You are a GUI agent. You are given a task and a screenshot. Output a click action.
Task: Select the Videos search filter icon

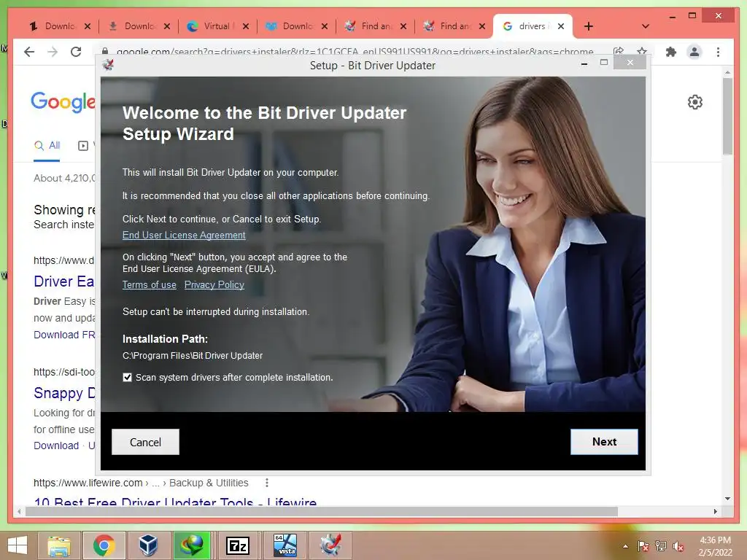click(83, 146)
